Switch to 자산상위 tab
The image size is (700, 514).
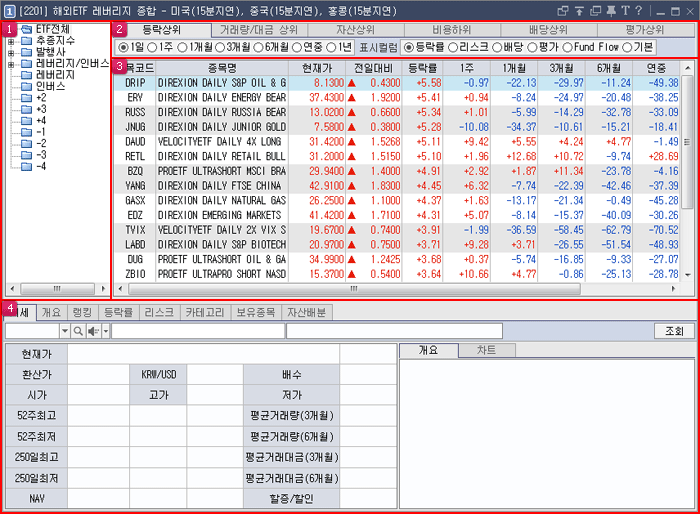coord(355,30)
